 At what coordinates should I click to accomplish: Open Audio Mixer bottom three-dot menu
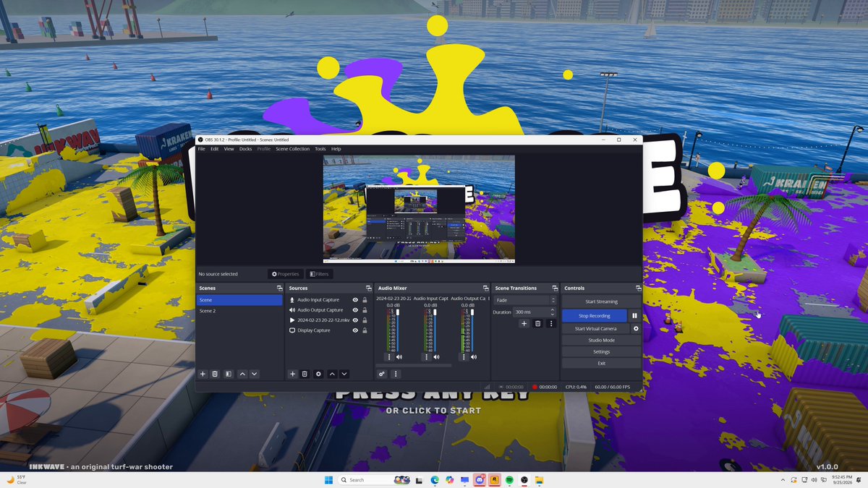[x=395, y=374]
